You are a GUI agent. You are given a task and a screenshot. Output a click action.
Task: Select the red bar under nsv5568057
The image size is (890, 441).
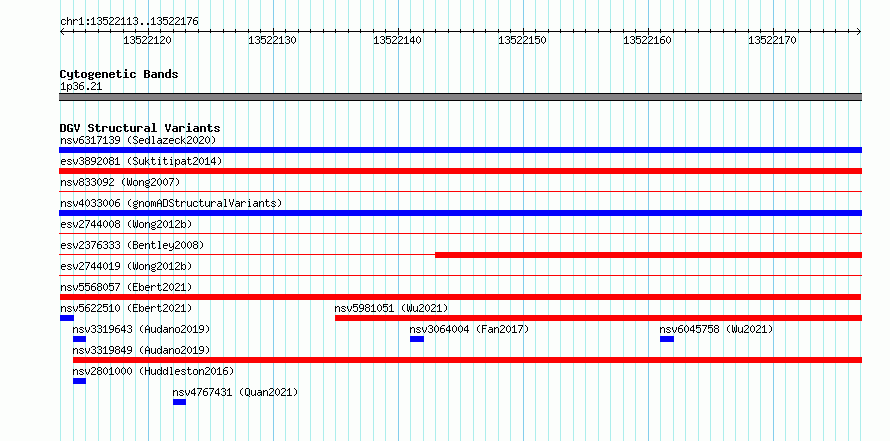click(460, 297)
